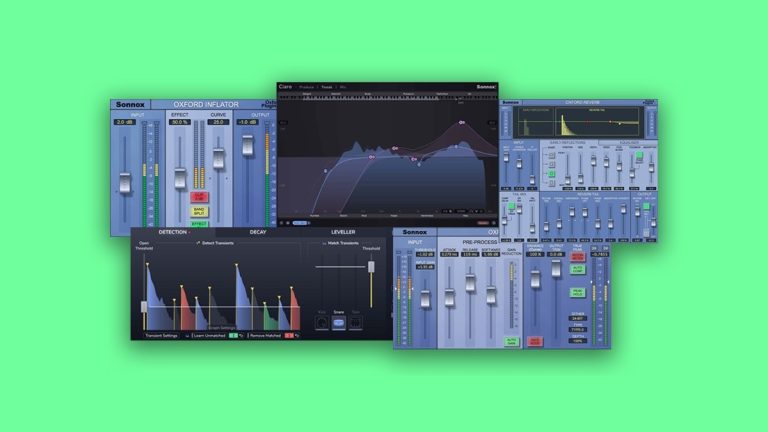The image size is (768, 432).
Task: Click the Effect percentage value field
Action: tap(179, 122)
